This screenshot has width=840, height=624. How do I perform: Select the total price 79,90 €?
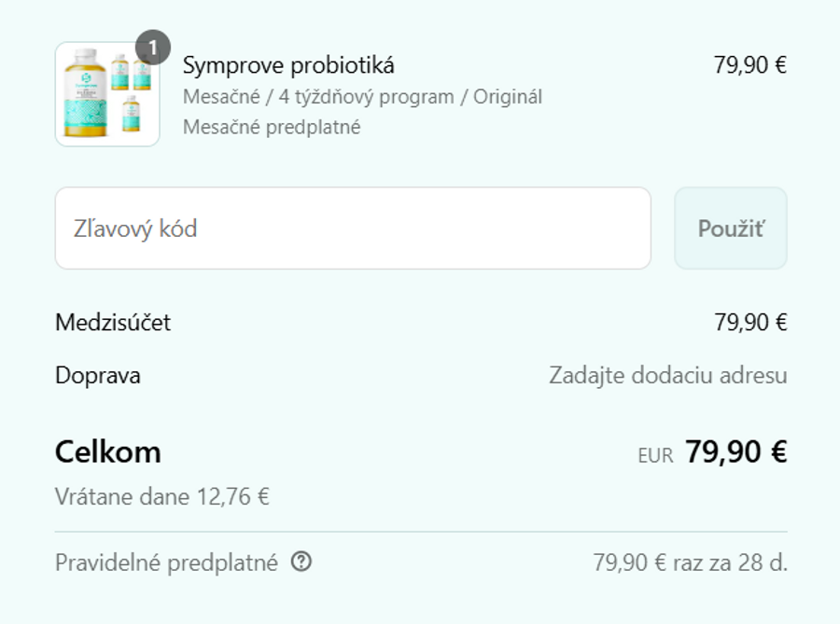736,451
